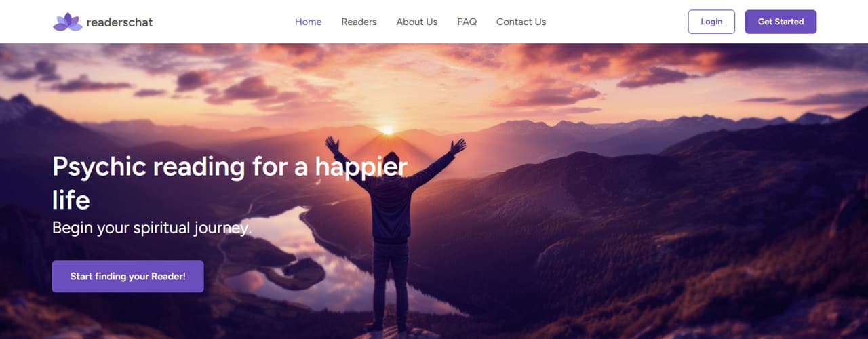Open the Readers page from navigation
868x339 pixels.
pos(359,22)
